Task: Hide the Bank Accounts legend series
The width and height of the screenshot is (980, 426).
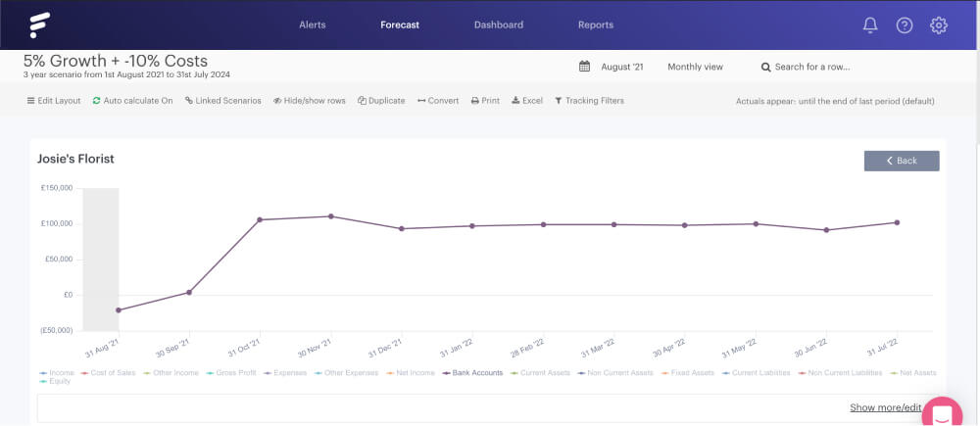Action: click(x=472, y=373)
